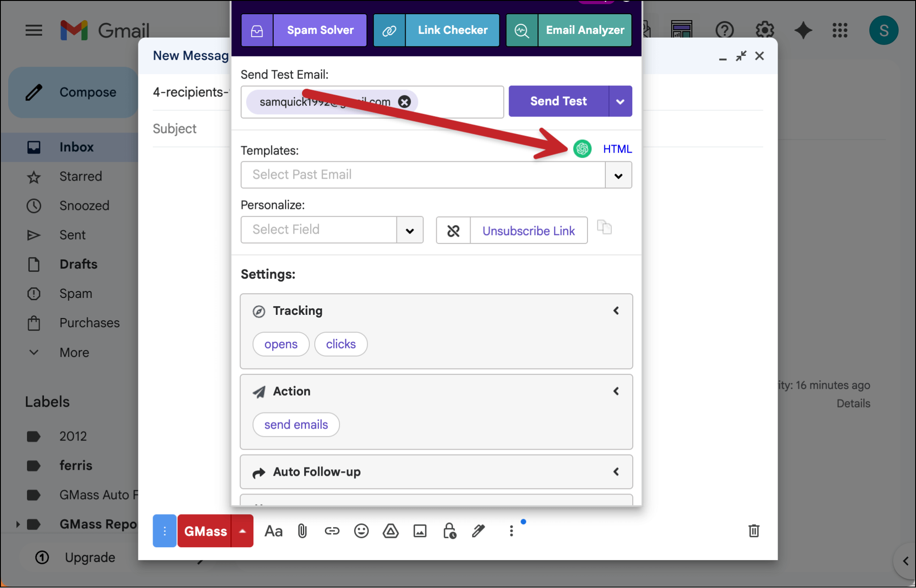Insert files using Google Drive icon

click(390, 531)
